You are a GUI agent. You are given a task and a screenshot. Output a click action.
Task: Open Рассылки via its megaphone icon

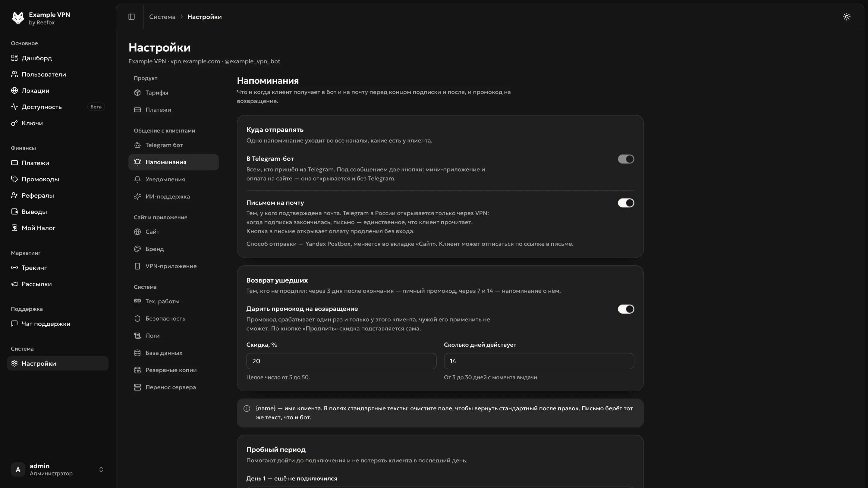14,284
